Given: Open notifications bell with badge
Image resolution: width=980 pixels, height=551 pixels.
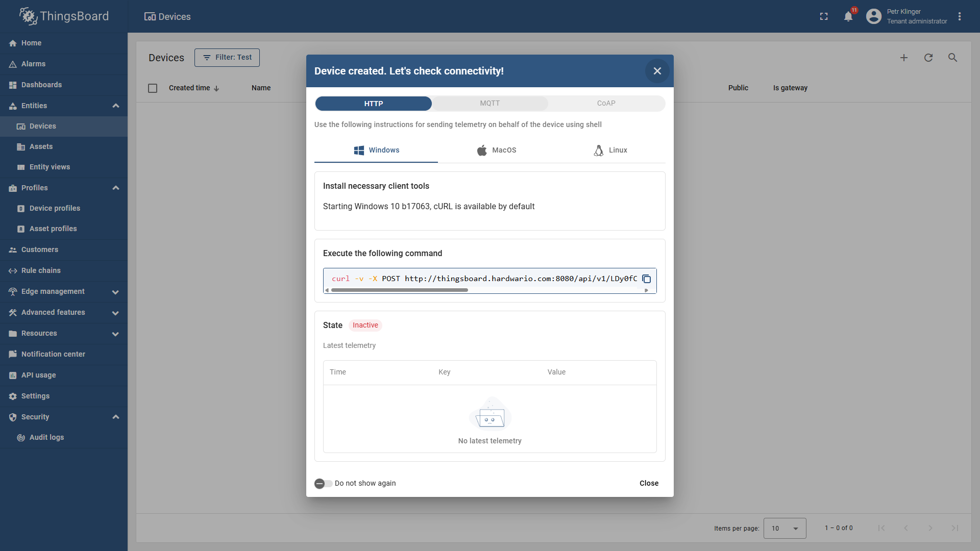Looking at the screenshot, I should (848, 16).
